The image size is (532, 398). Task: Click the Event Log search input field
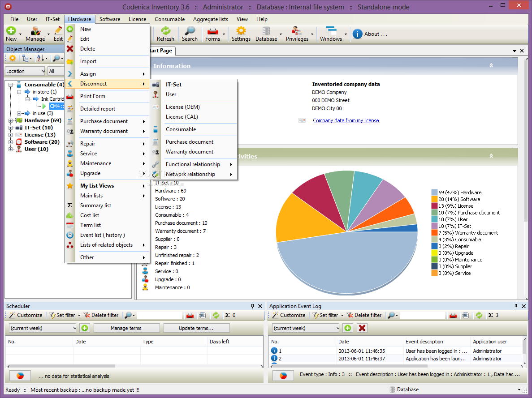pos(422,315)
